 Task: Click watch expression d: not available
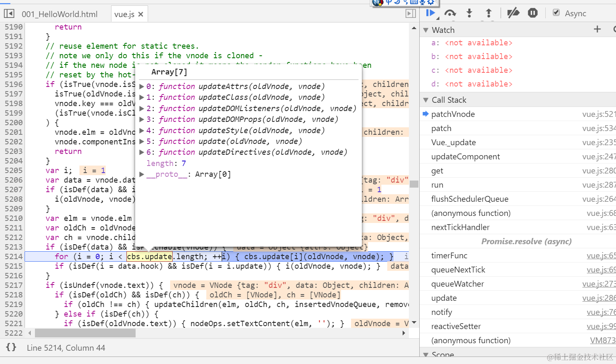(x=472, y=84)
